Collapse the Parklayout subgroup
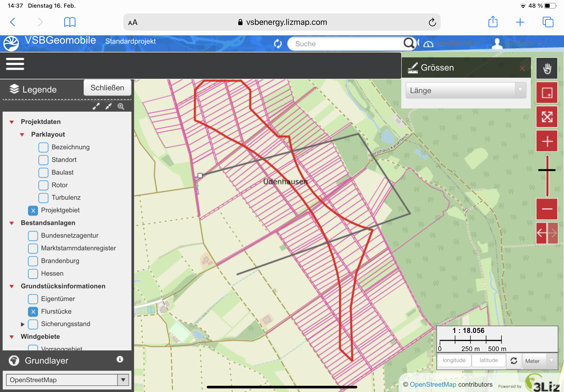Viewport: 564px width, 392px height. [22, 135]
